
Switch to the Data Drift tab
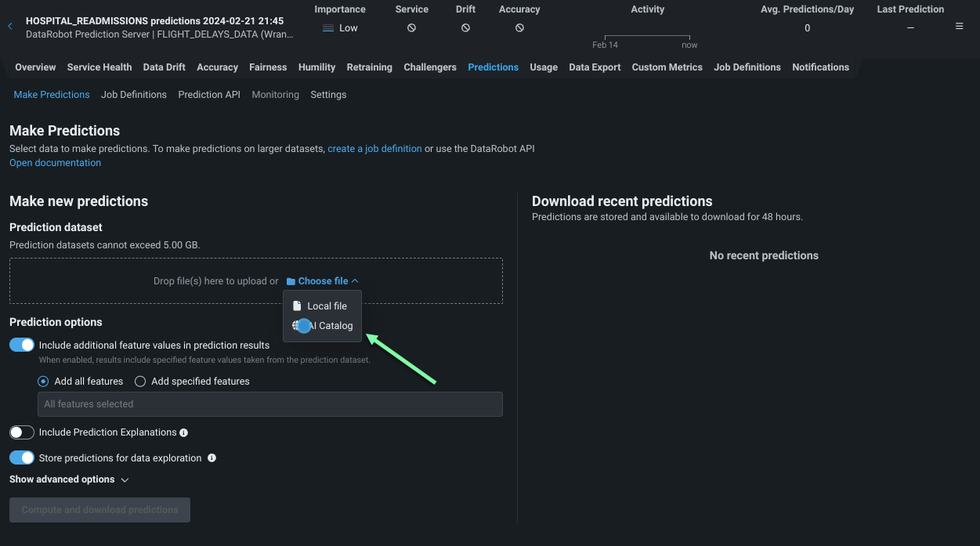tap(165, 67)
